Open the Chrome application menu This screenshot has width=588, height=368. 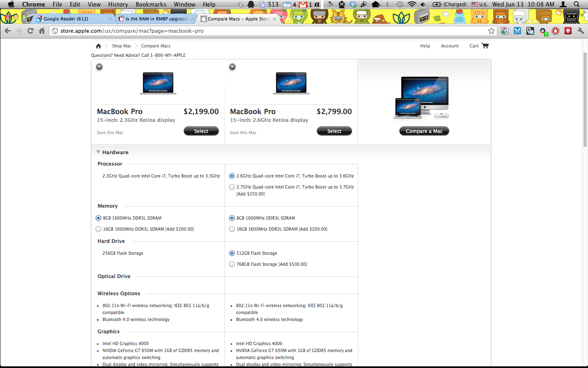coord(33,4)
